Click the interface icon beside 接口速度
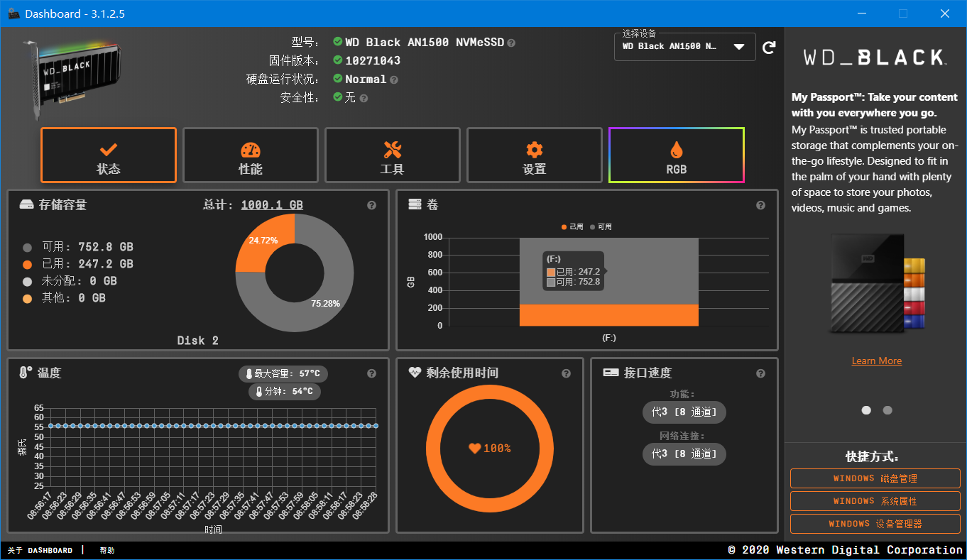This screenshot has height=560, width=967. [611, 373]
